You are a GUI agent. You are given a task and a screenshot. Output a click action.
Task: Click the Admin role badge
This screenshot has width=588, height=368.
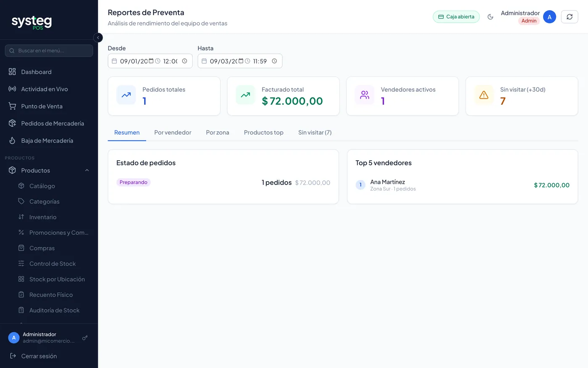tap(529, 21)
